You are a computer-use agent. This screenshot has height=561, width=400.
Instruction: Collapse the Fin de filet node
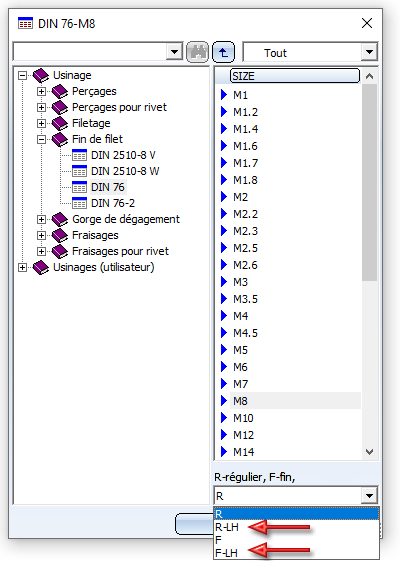(x=42, y=139)
